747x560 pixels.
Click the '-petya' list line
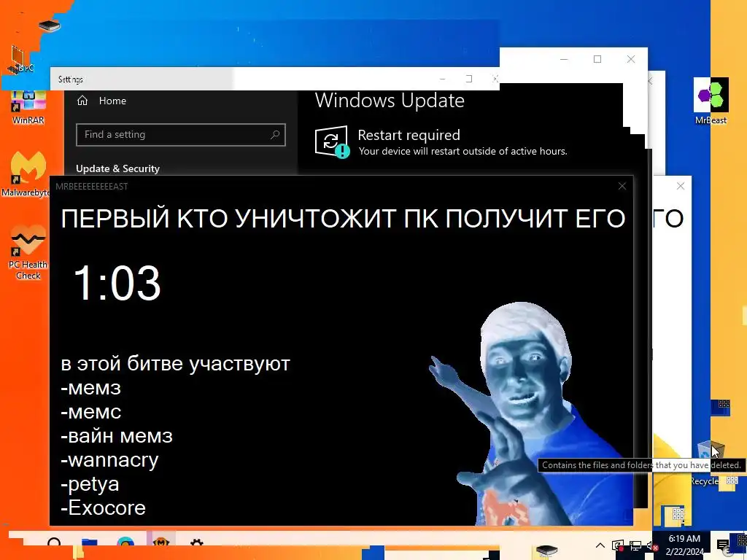(x=90, y=484)
